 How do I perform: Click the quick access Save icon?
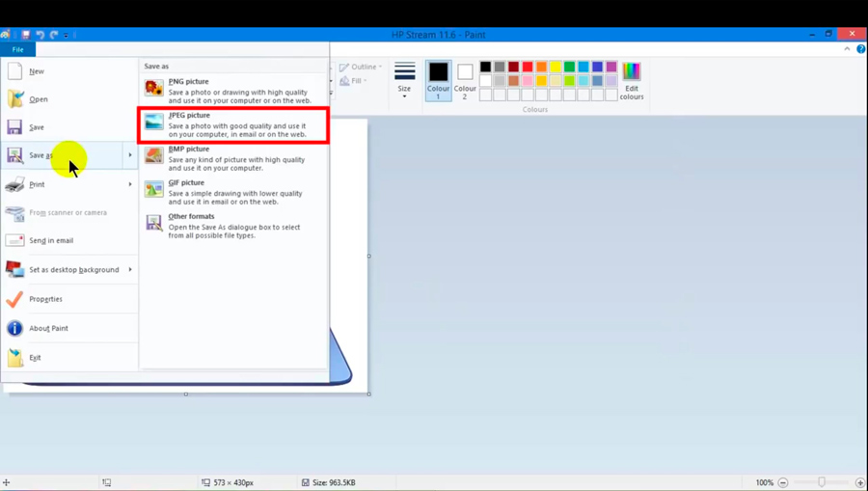click(26, 35)
